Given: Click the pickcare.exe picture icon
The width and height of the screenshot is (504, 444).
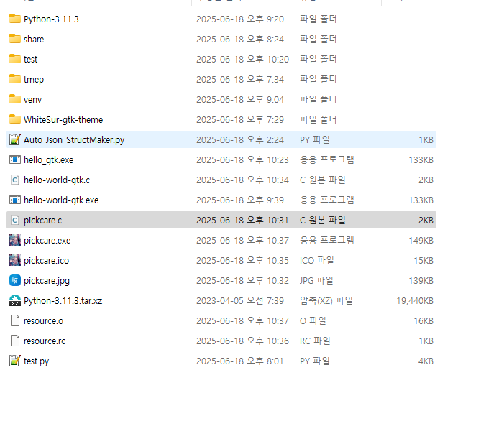Looking at the screenshot, I should click(15, 240).
